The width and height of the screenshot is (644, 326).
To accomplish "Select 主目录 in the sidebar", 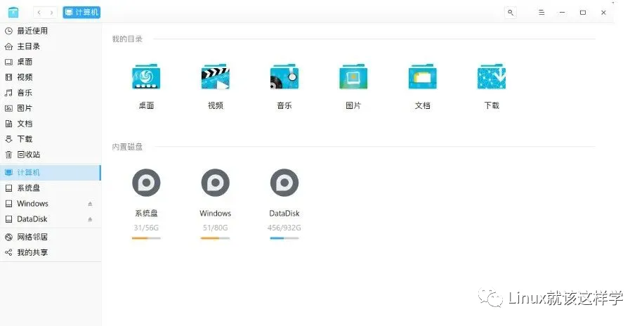I will click(x=50, y=46).
